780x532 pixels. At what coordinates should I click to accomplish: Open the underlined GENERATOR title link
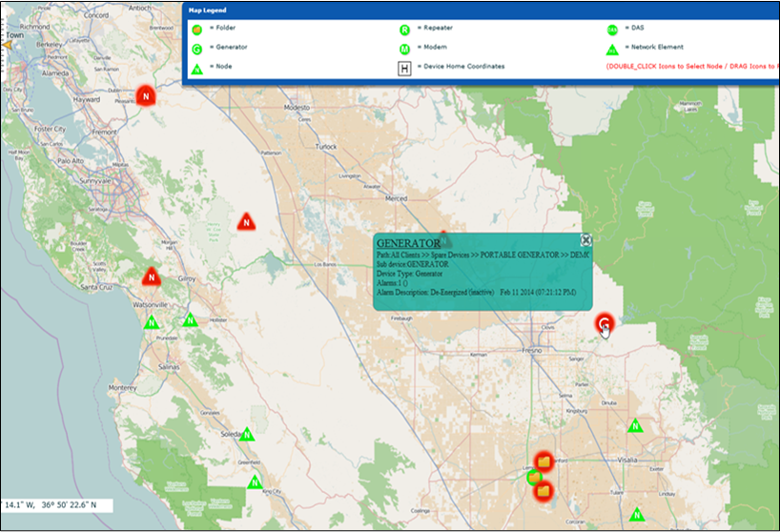point(408,243)
